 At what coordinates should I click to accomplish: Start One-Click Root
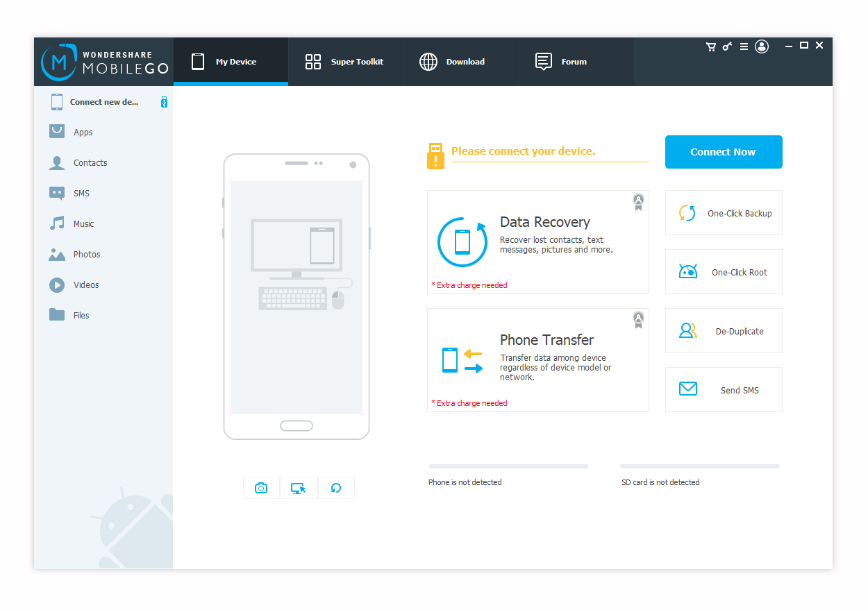coord(724,272)
